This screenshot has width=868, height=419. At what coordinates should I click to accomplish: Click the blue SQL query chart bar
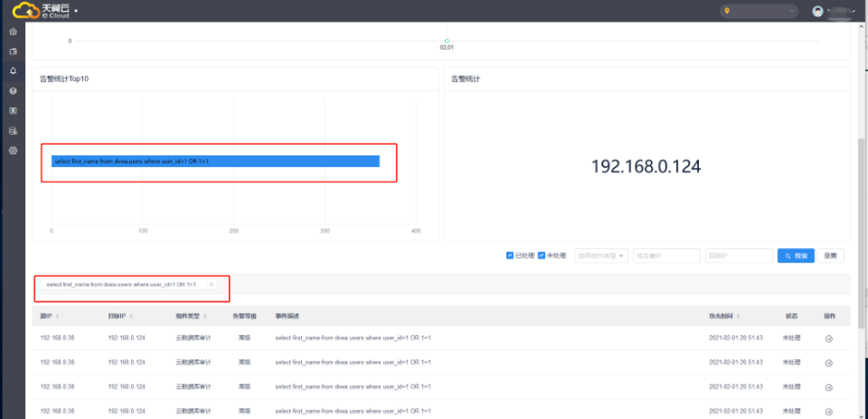tap(215, 162)
